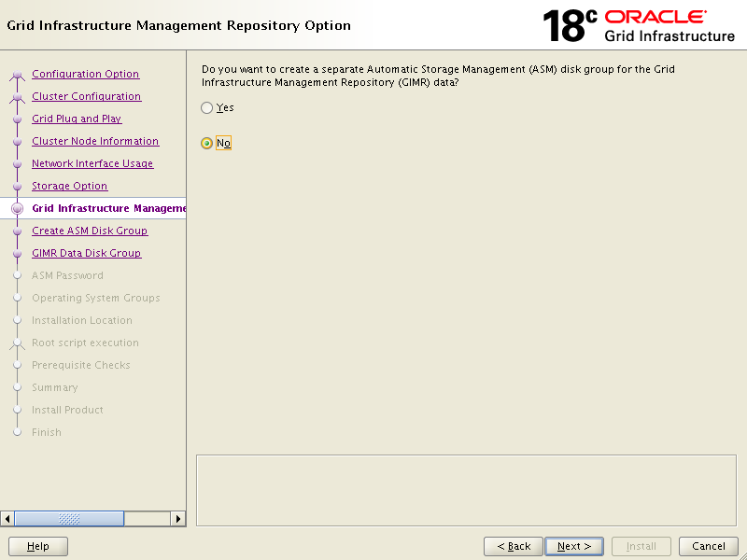Click the greyed Installation Location text
Viewport: 747px width, 560px height.
click(82, 320)
